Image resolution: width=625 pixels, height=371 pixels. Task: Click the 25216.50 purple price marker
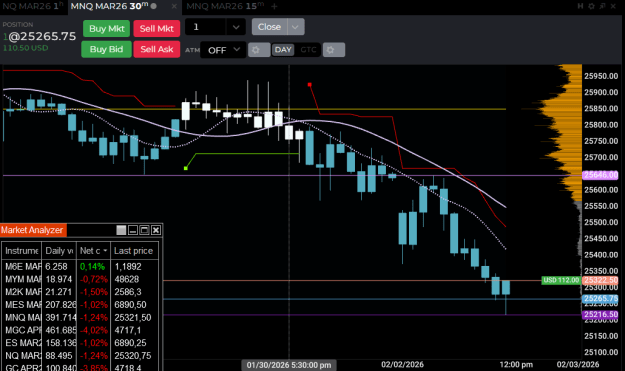tap(601, 314)
